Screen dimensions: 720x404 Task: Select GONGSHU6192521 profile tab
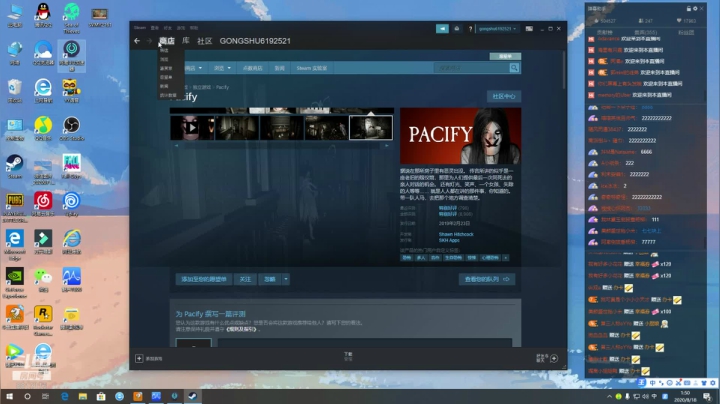(x=255, y=41)
